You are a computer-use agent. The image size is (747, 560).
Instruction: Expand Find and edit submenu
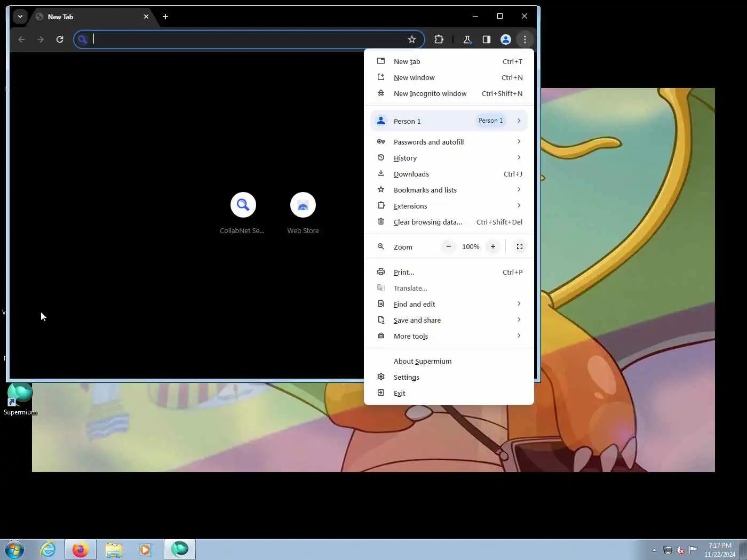click(449, 304)
